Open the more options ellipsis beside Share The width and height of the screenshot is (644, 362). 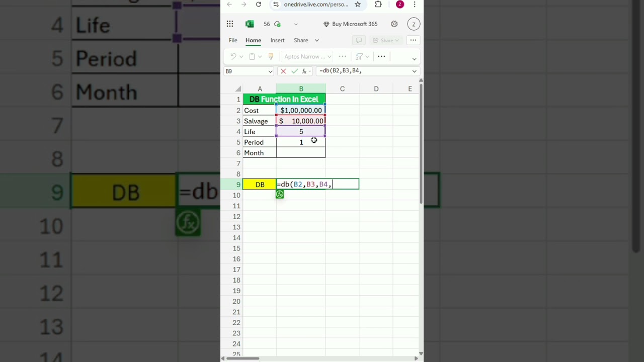tap(413, 40)
